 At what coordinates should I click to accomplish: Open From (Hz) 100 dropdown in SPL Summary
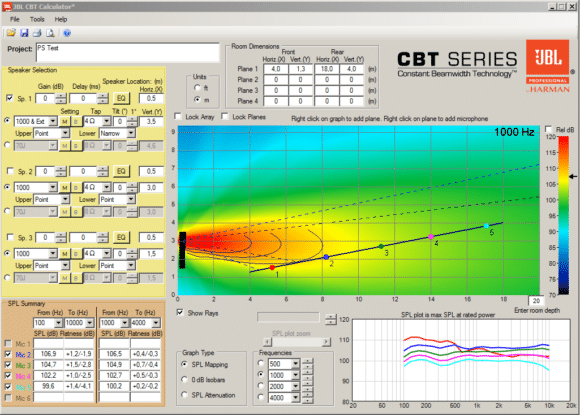tap(58, 323)
